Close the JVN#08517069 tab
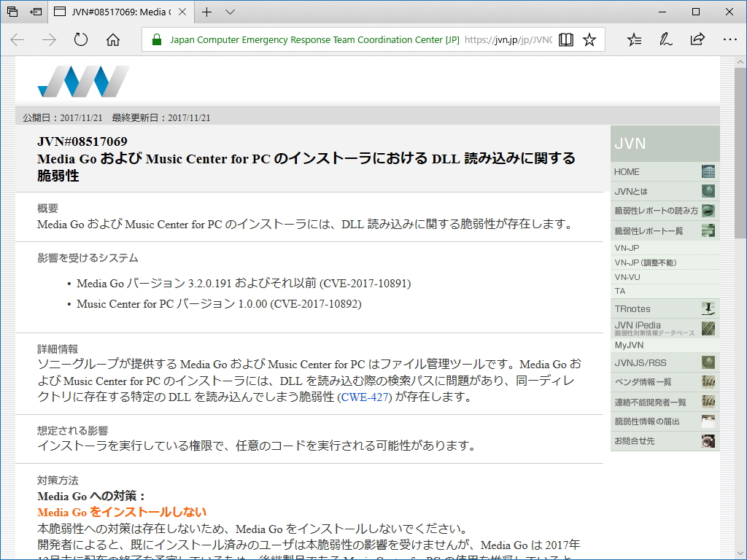The height and width of the screenshot is (560, 747). [182, 12]
